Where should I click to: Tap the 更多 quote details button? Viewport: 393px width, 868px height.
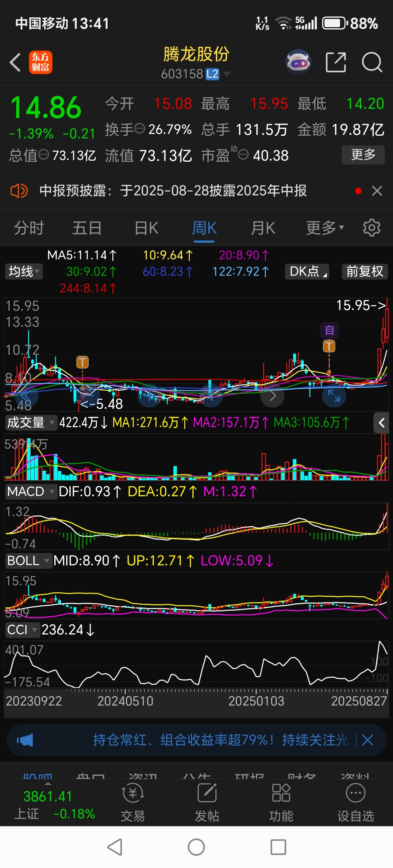363,155
